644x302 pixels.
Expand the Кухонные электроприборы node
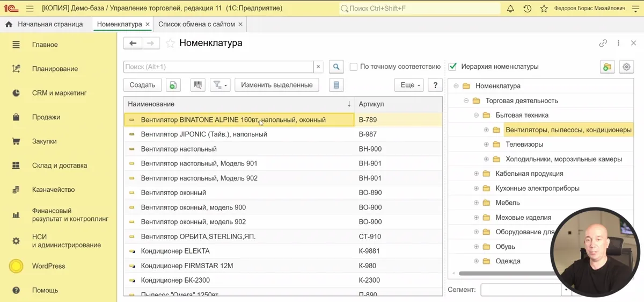[476, 188]
